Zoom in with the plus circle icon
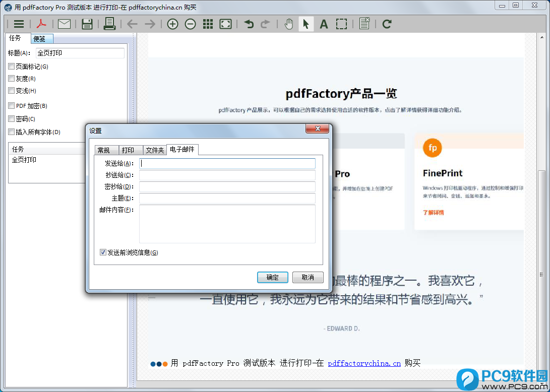This screenshot has width=550, height=392. (172, 24)
